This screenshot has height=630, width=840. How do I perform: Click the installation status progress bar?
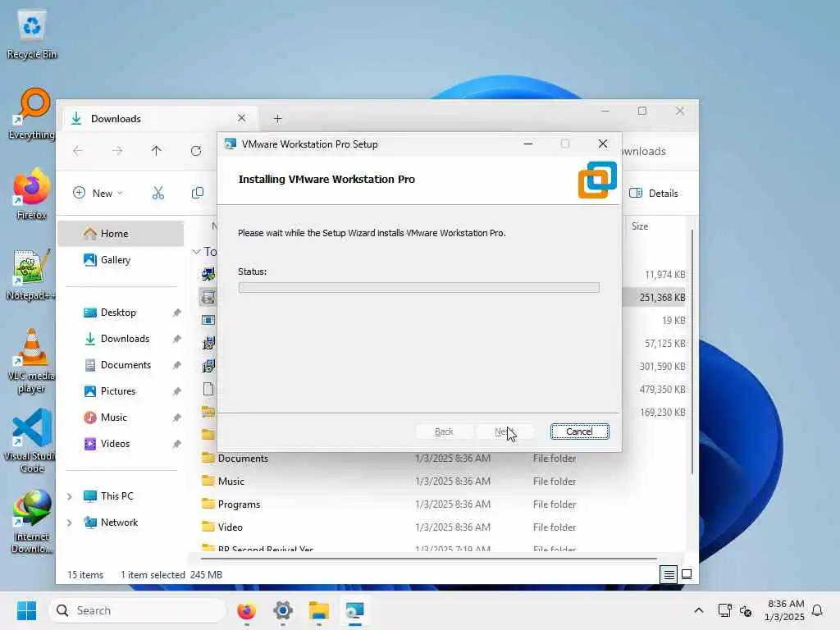[419, 288]
